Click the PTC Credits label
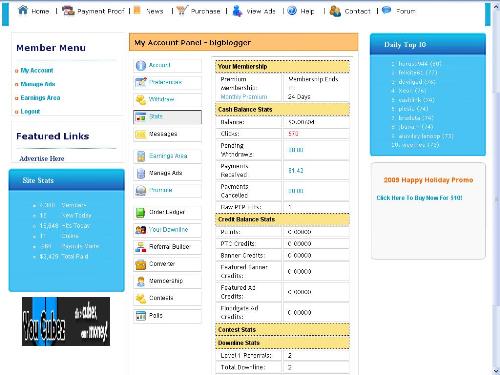The image size is (500, 375). [x=238, y=244]
